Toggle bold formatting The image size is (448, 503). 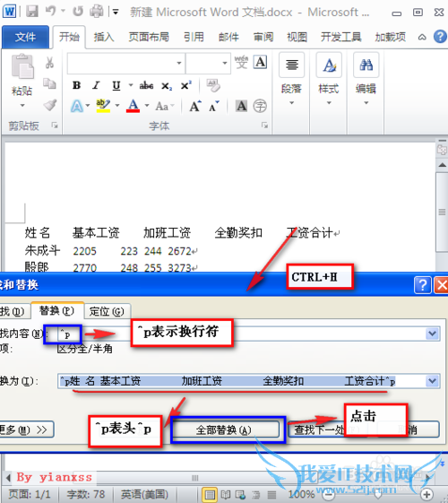[x=76, y=85]
